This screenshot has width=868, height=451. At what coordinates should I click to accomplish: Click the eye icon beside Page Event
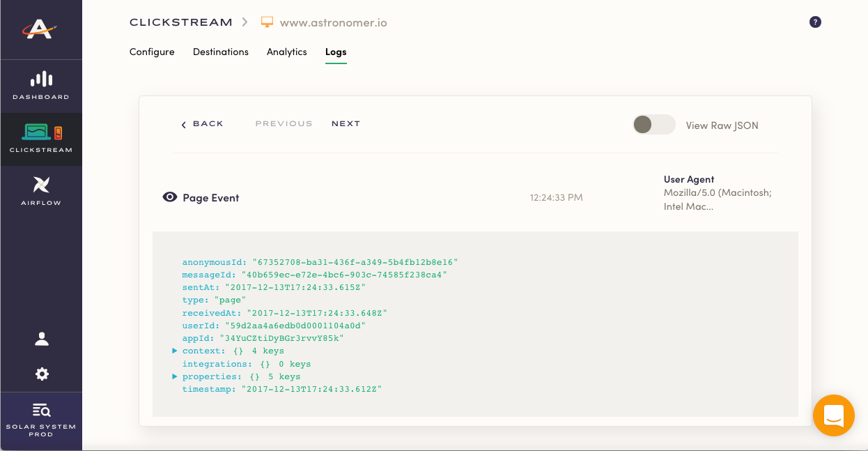169,197
